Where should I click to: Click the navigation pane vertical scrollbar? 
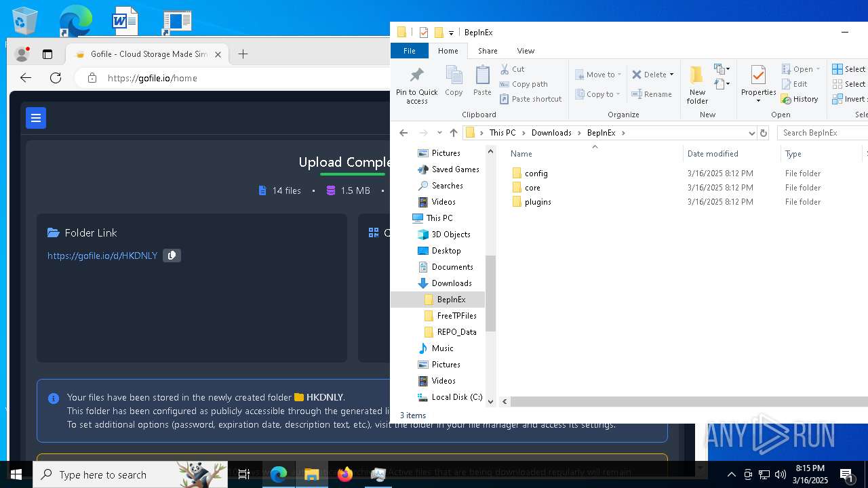pyautogui.click(x=491, y=294)
